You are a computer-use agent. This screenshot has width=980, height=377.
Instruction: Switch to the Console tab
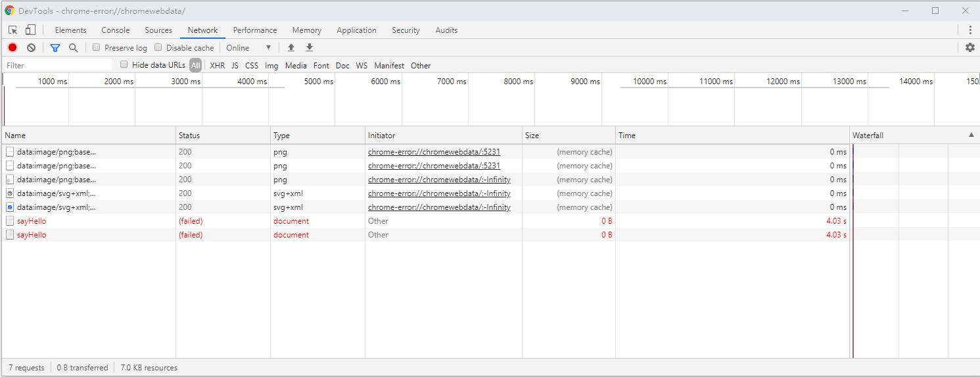[116, 30]
